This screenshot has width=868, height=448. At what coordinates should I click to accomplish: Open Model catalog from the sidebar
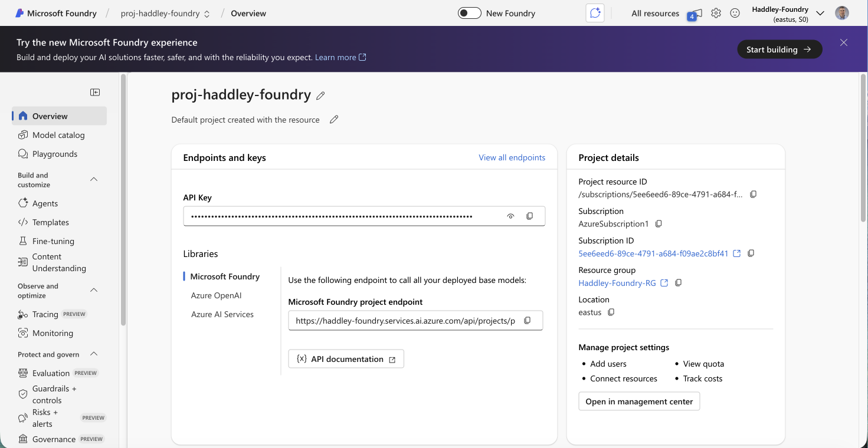pos(60,134)
